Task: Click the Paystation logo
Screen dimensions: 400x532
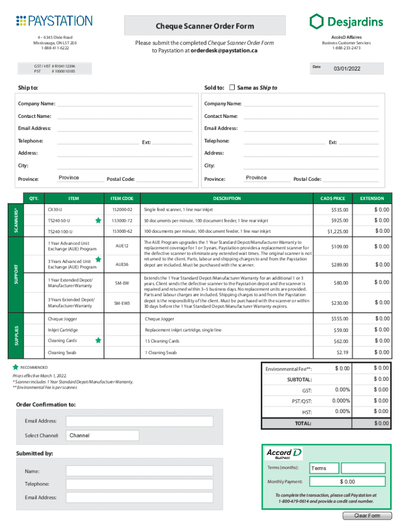Action: click(54, 21)
